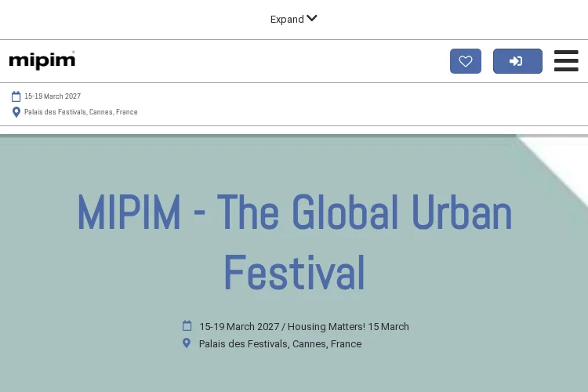Open the hamburger navigation menu
Image resolution: width=588 pixels, height=392 pixels.
click(566, 61)
